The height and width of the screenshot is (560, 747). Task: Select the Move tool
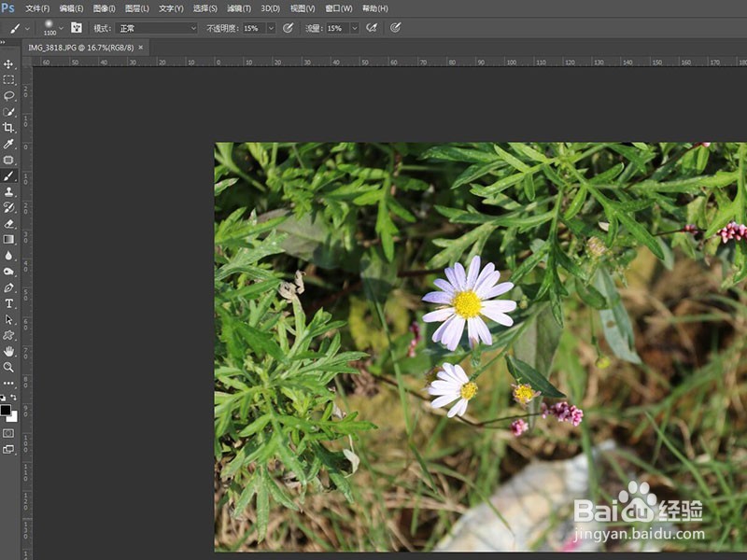coord(8,63)
